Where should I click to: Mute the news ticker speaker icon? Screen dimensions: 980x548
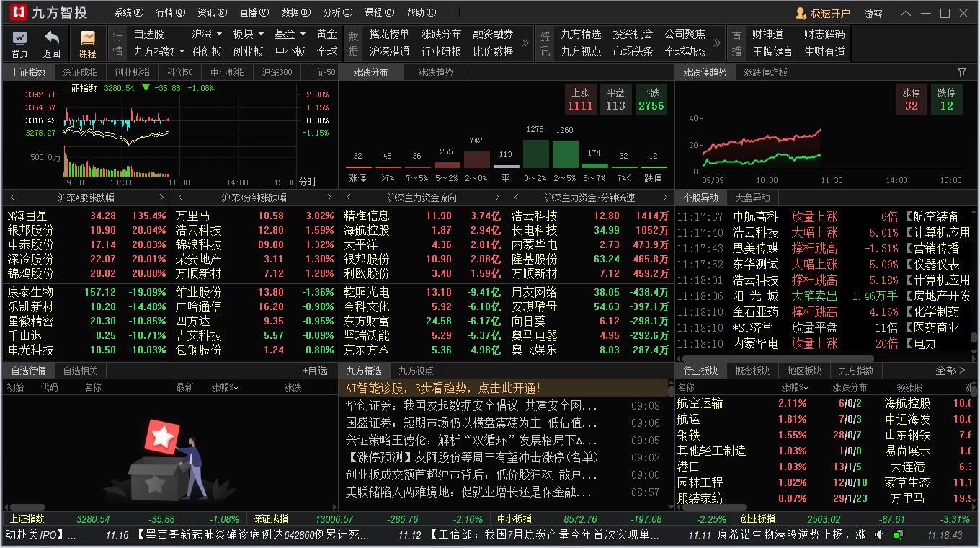click(x=879, y=535)
